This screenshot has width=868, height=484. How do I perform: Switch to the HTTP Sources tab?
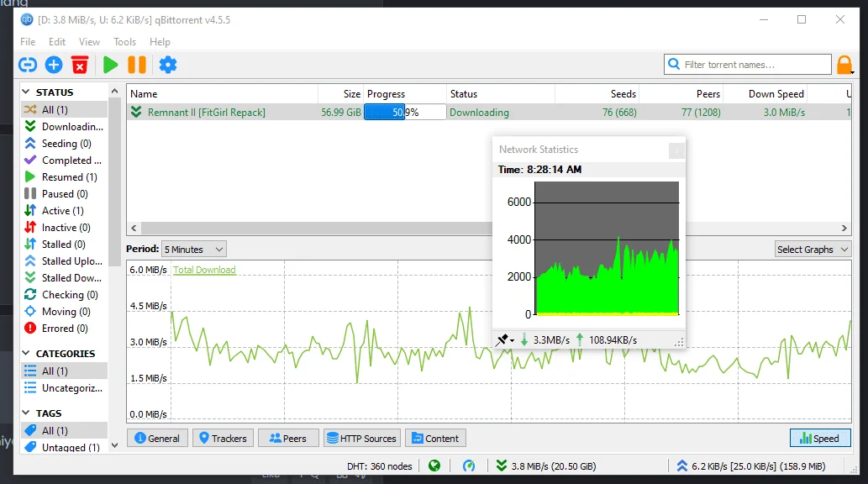[x=362, y=438]
